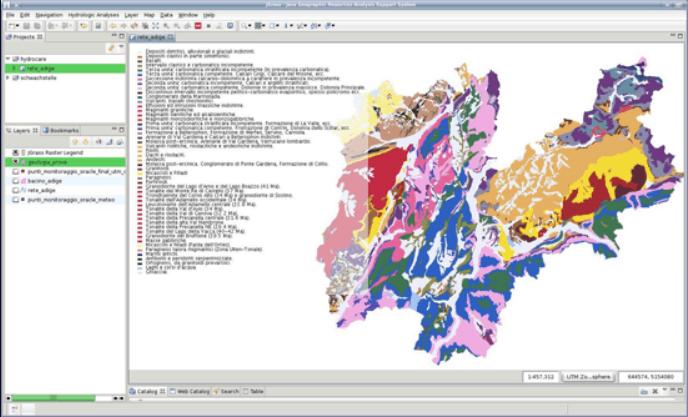Click the UTM Zone CRS button
Image resolution: width=688 pixels, height=417 pixels.
coord(588,377)
